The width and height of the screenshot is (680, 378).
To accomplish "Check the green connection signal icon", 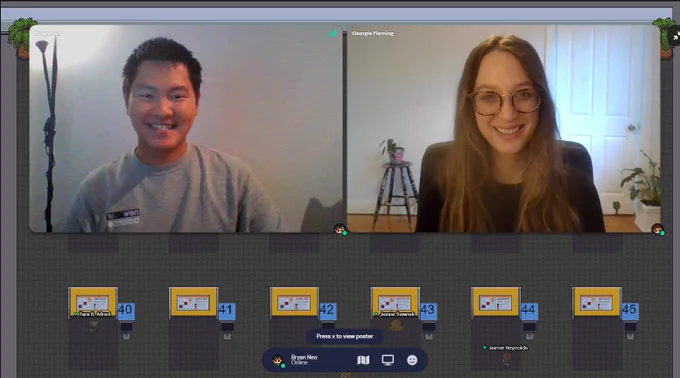I will [332, 33].
